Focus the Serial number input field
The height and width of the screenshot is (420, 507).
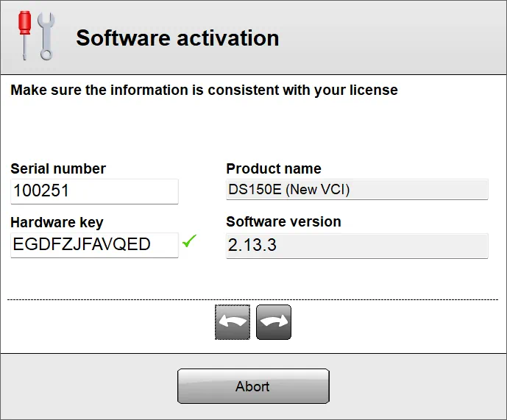(x=94, y=191)
